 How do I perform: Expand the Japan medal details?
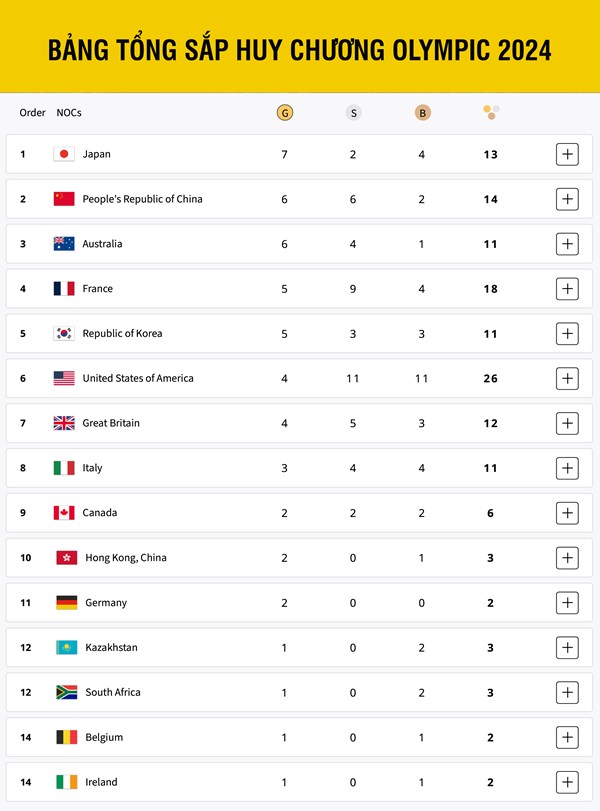pyautogui.click(x=567, y=154)
